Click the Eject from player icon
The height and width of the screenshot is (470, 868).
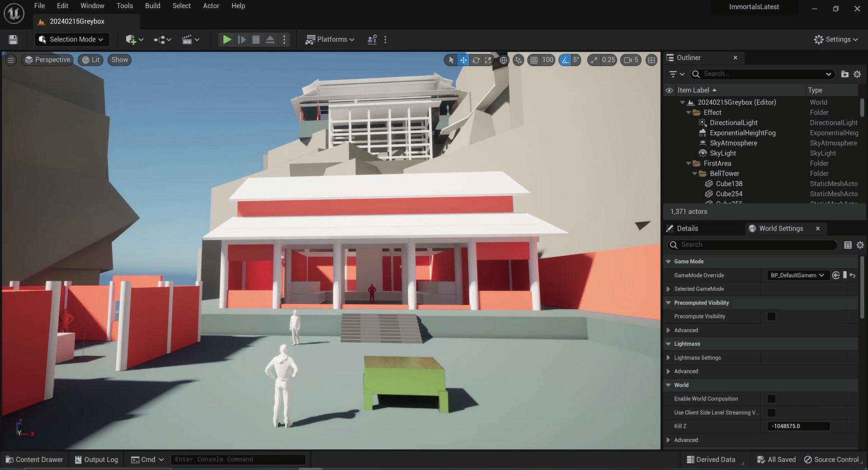[x=270, y=40]
